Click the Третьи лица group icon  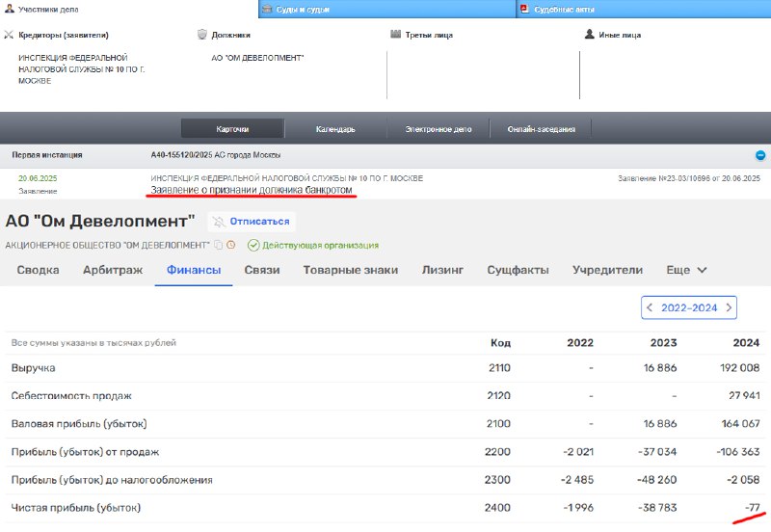pos(396,34)
